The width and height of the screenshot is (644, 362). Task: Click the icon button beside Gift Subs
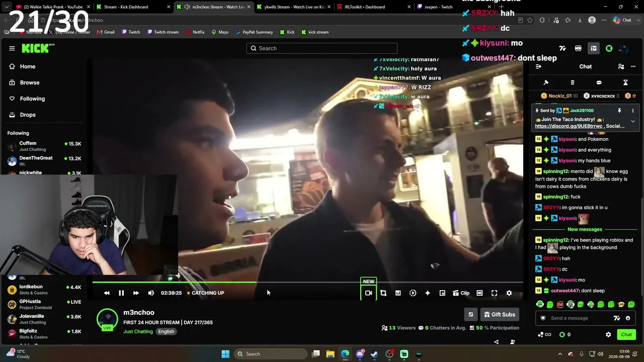click(471, 315)
